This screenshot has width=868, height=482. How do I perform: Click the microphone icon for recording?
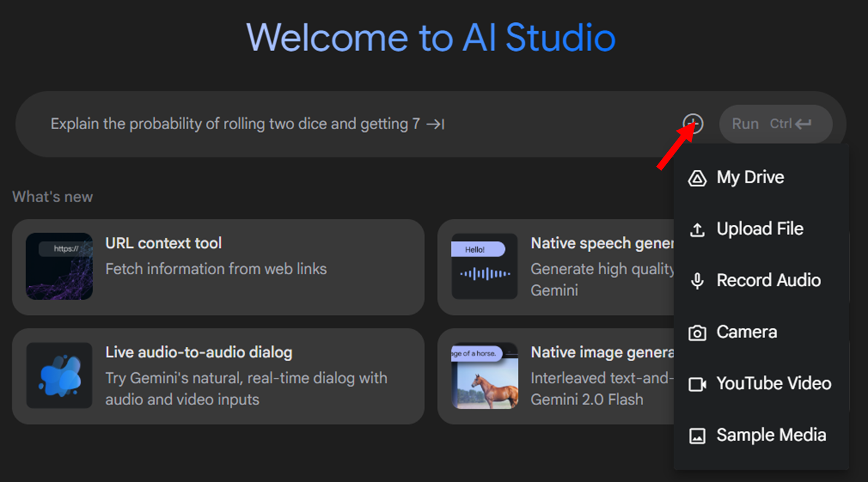pos(697,281)
